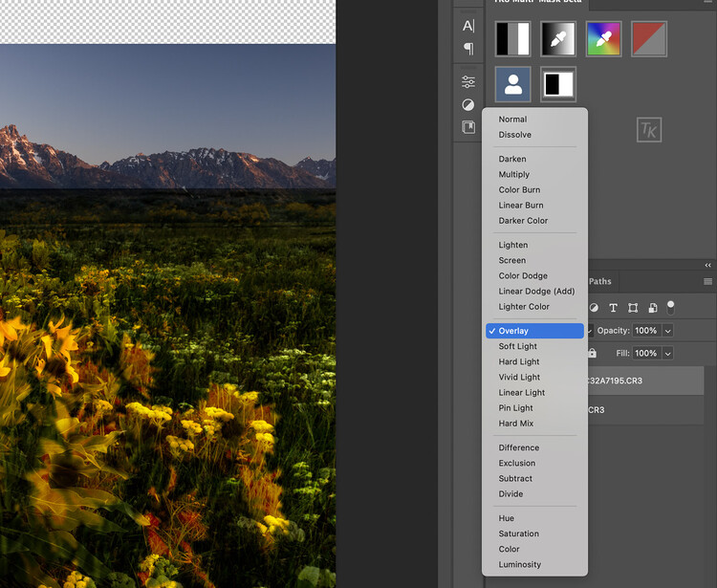The image size is (717, 588).
Task: Choose Luminosity blend mode
Action: [x=519, y=564]
